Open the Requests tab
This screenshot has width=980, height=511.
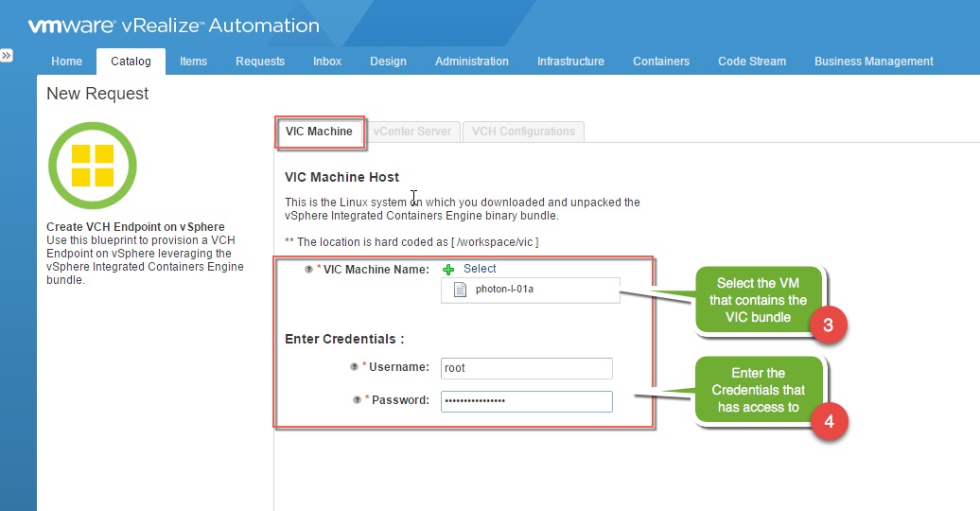(260, 62)
